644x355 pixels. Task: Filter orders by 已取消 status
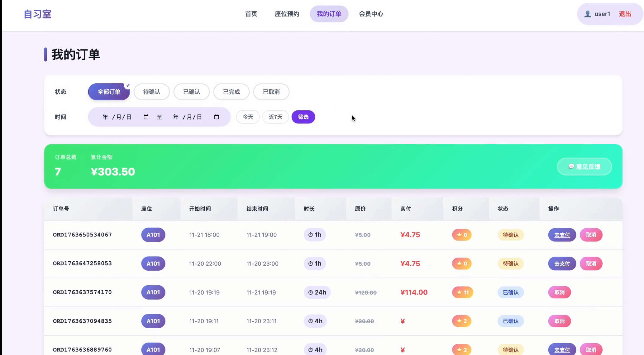pos(271,92)
